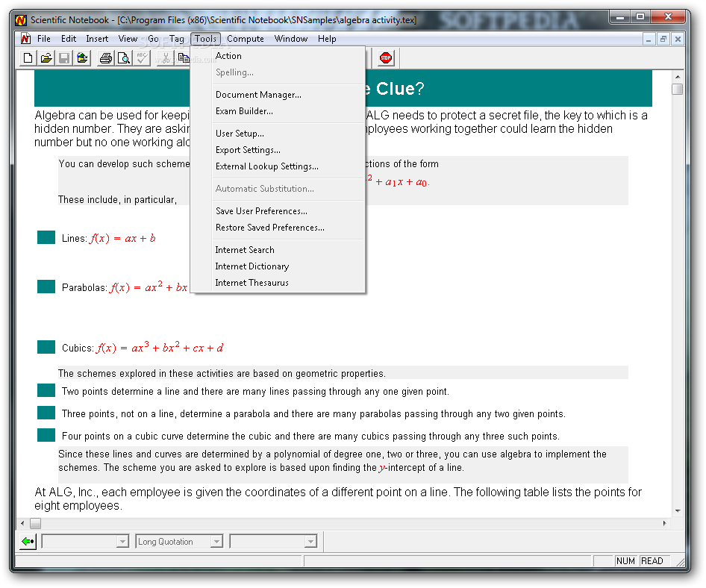Click the Scientific Notebook title bar app icon
Image resolution: width=706 pixels, height=588 pixels.
pos(21,20)
